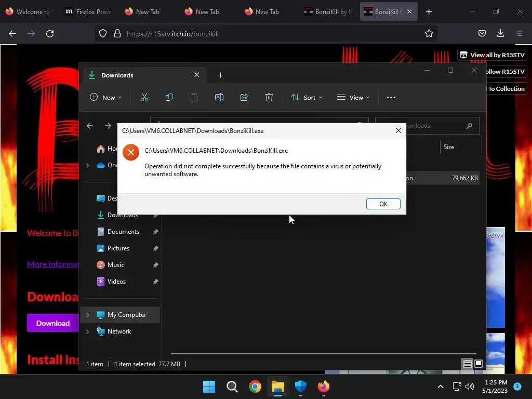This screenshot has width=532, height=399.
Task: Open Firefox downloads panel
Action: (x=500, y=33)
